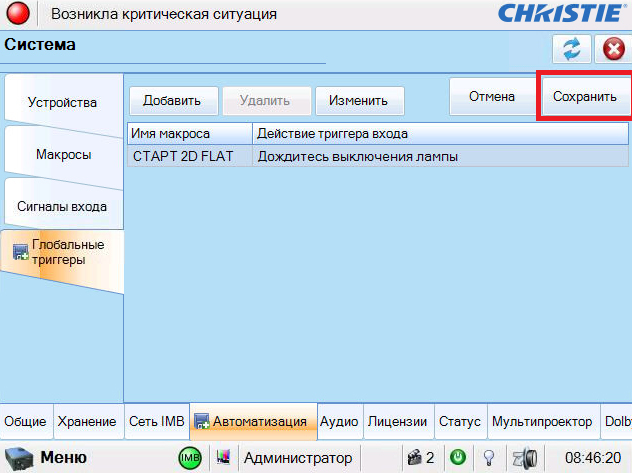Open the Мультипроектор tab
632x473 pixels.
tap(543, 421)
